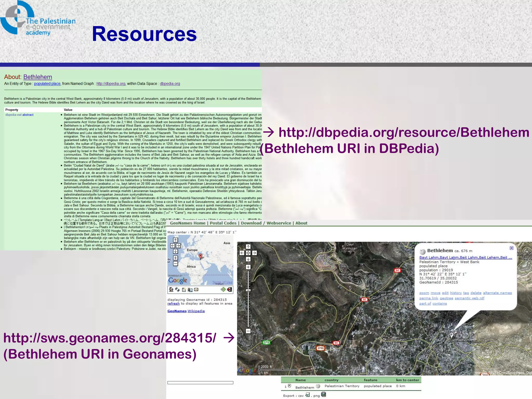Export results as csv icon
532x399 pixels.
click(x=308, y=395)
